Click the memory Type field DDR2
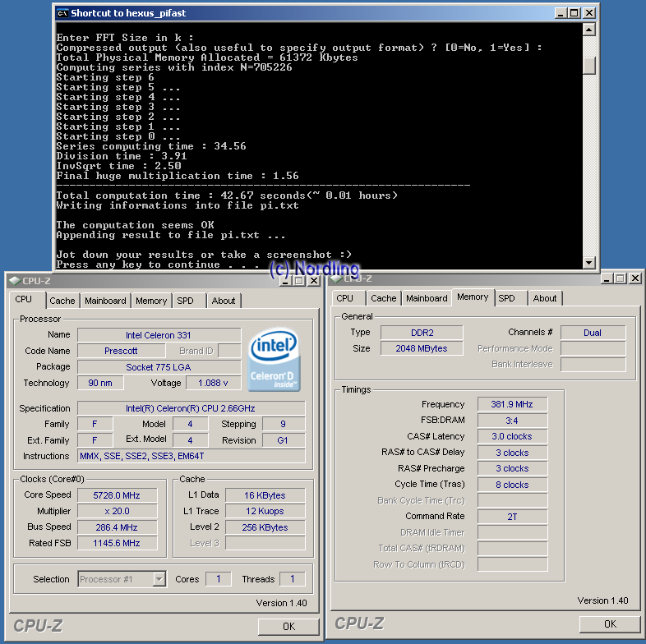646x644 pixels. pos(422,333)
